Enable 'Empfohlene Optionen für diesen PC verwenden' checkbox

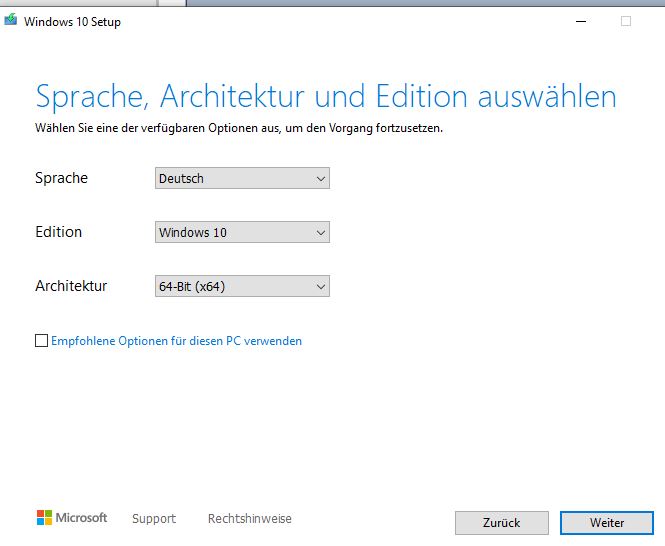tap(41, 341)
